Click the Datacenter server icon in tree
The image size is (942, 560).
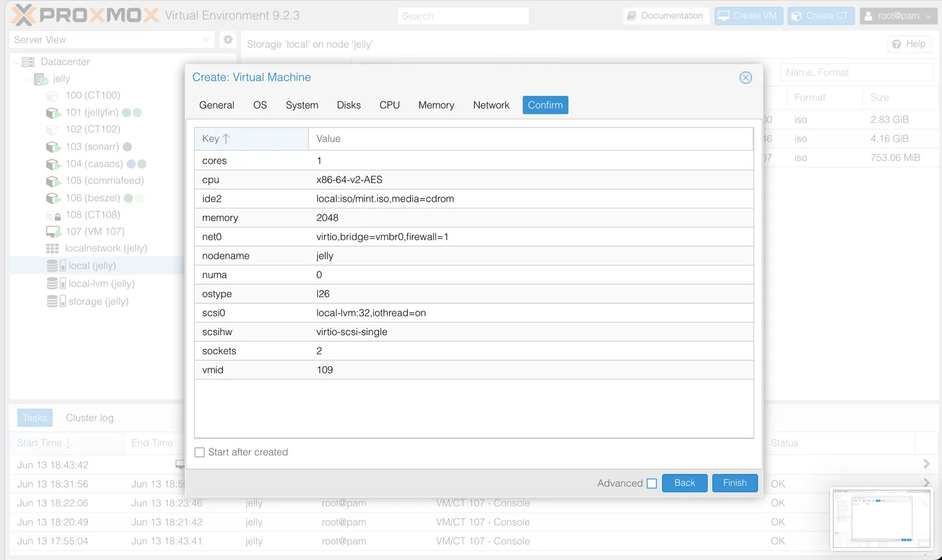(28, 62)
